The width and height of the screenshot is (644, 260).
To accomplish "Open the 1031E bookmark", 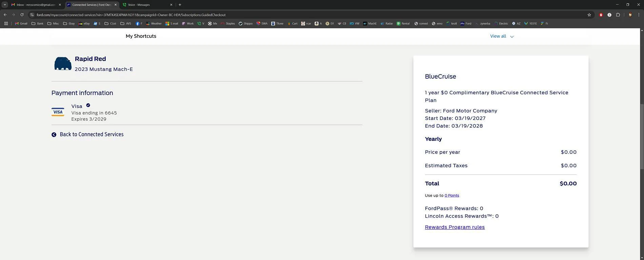I will pos(530,24).
